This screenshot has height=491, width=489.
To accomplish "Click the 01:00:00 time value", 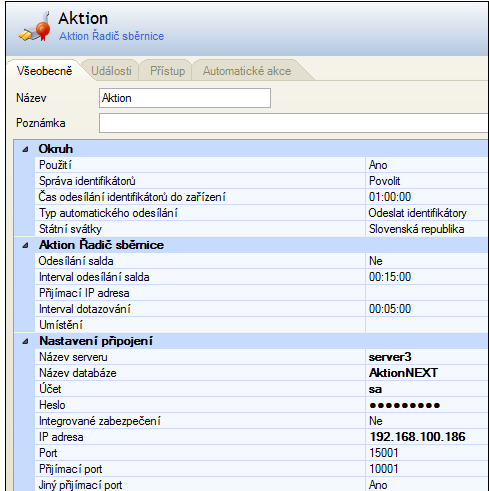I will 390,197.
